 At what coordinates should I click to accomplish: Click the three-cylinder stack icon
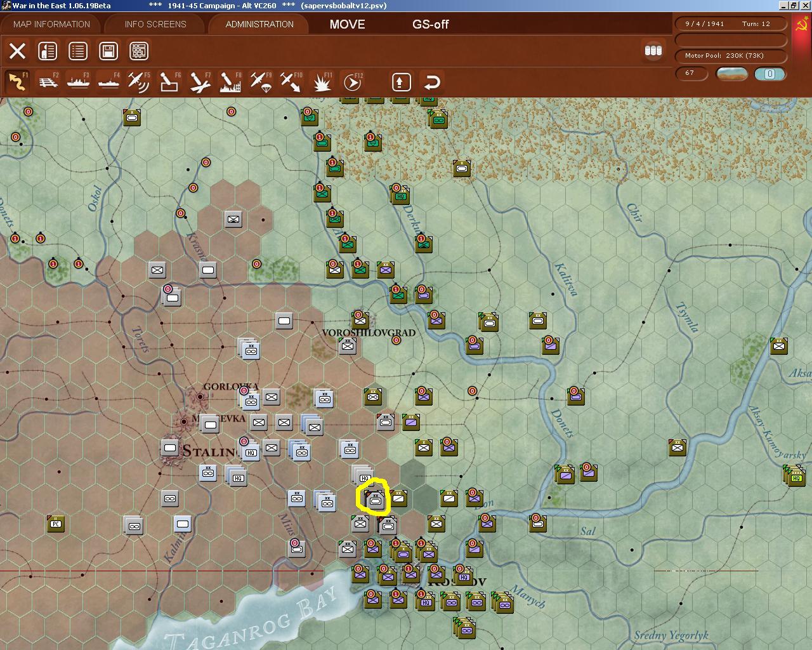pyautogui.click(x=653, y=50)
